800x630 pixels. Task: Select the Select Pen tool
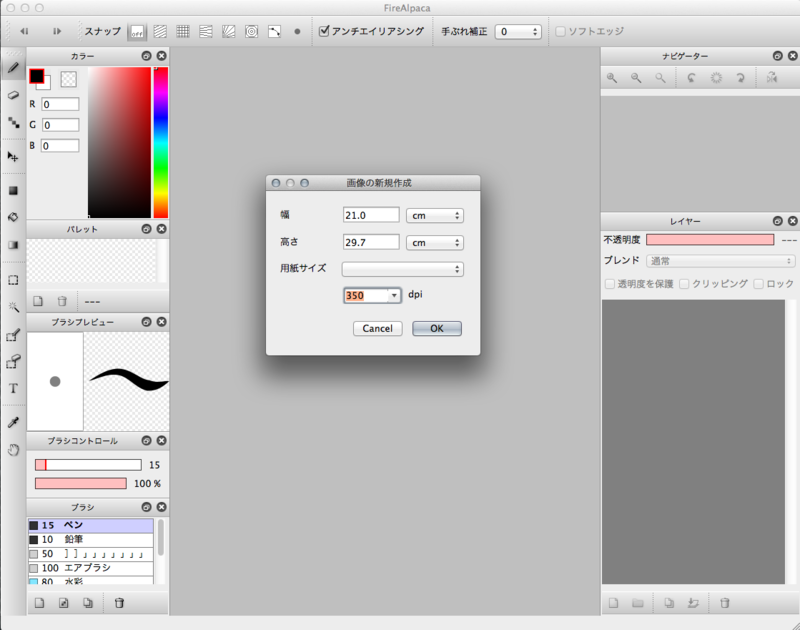point(13,335)
